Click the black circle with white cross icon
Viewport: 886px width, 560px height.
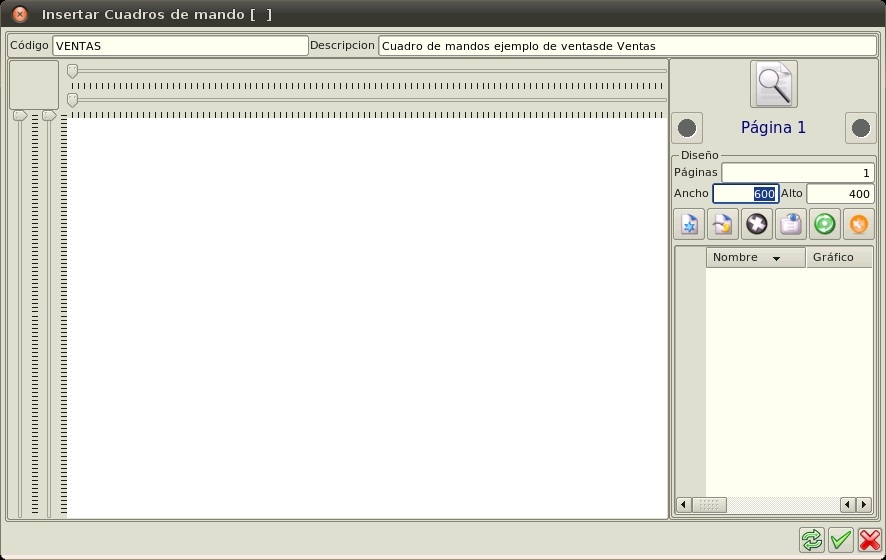tap(757, 224)
